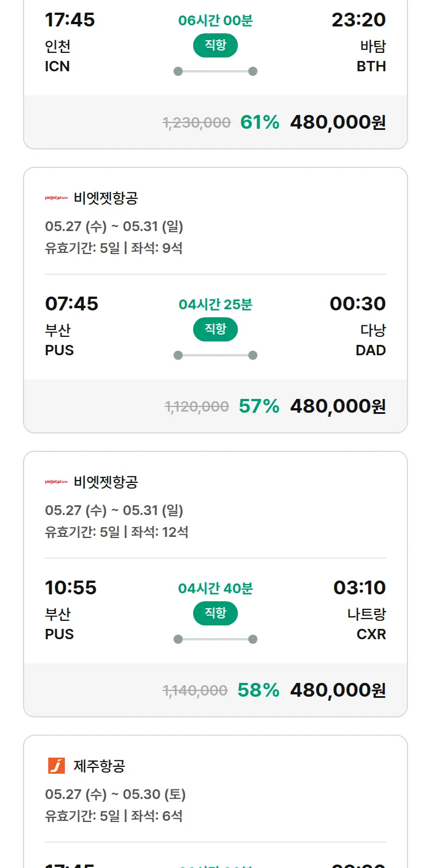
Task: Click the route line for the Busan–Nha Trang flight
Action: (215, 639)
